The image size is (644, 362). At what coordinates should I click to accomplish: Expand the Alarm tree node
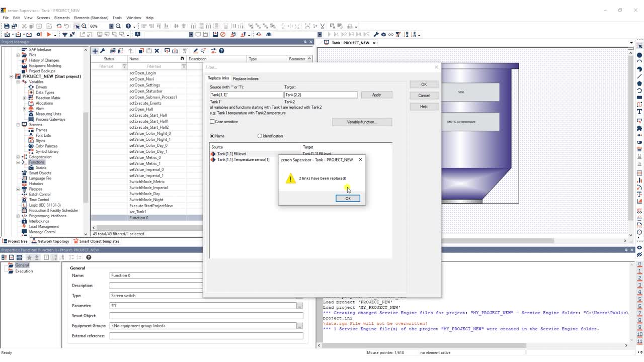25,108
